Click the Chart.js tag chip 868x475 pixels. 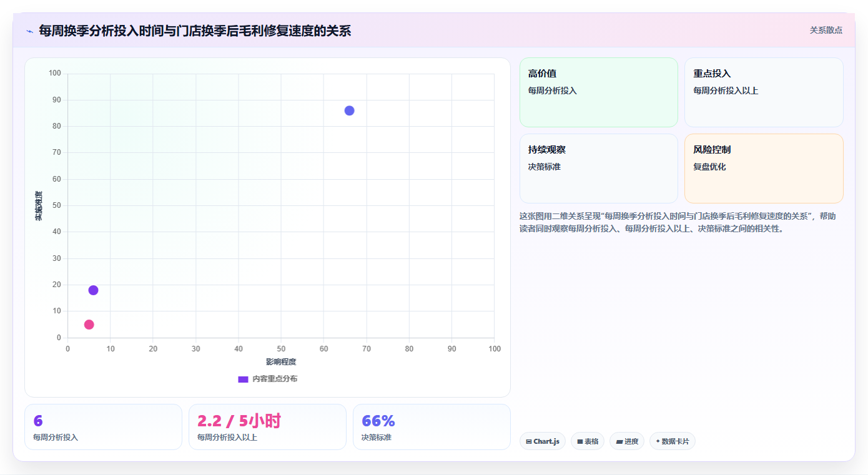point(543,441)
